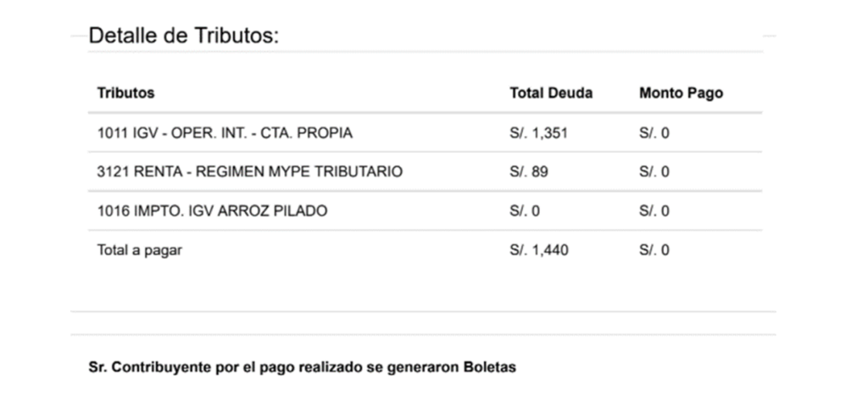Click Total Deuda value for ARROZ PILADO
868x402 pixels.
pyautogui.click(x=524, y=211)
